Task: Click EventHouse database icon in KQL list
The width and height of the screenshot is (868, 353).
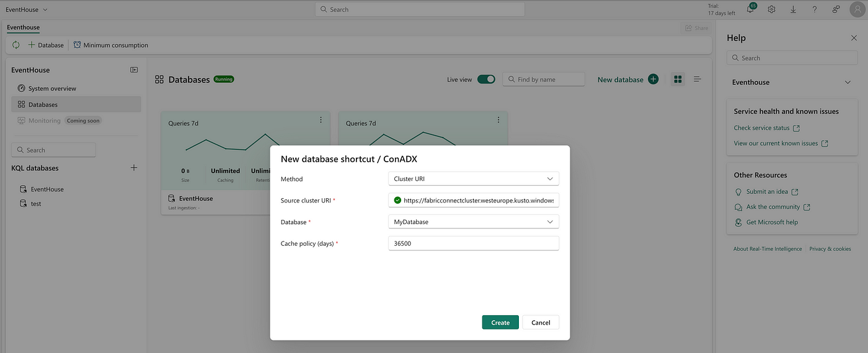Action: (x=23, y=189)
